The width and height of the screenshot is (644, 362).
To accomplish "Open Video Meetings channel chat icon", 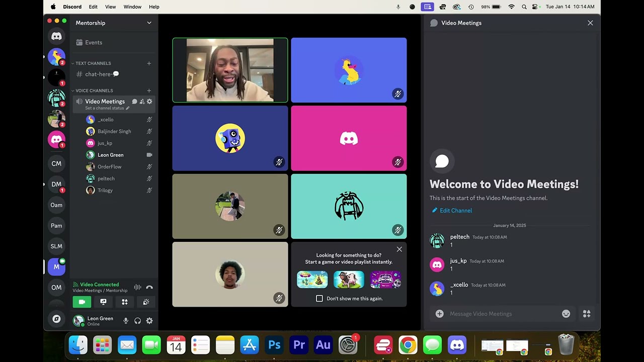I will 134,102.
